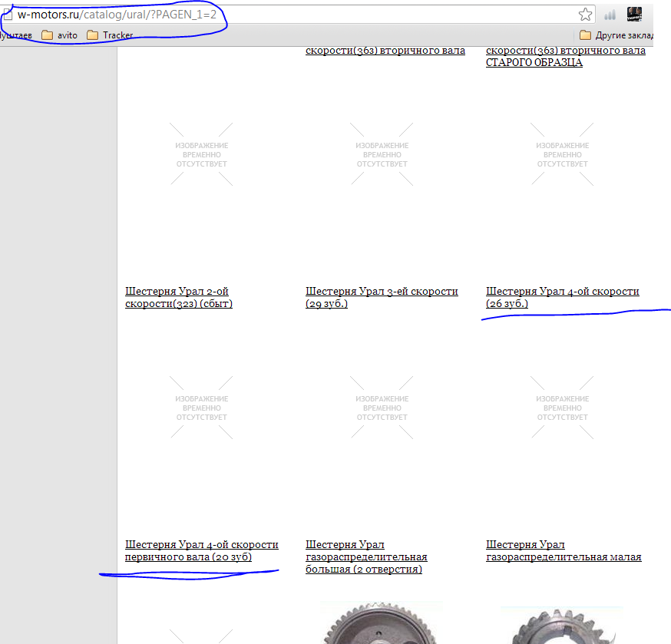This screenshot has height=644, width=671.
Task: Open the Другие закладки bookmarks folder
Action: (616, 35)
